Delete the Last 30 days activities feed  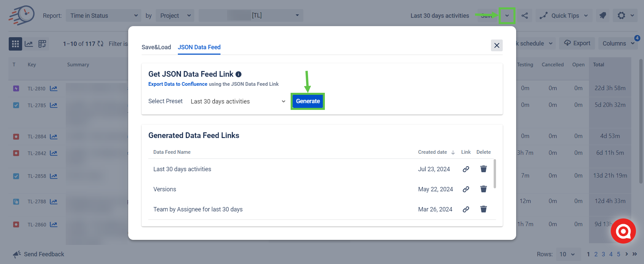[x=483, y=169]
